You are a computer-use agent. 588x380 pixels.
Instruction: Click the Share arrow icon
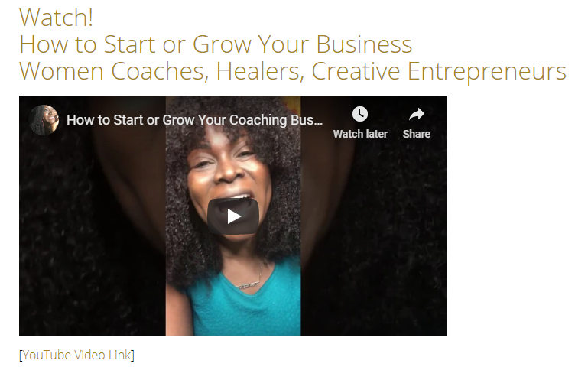click(416, 114)
